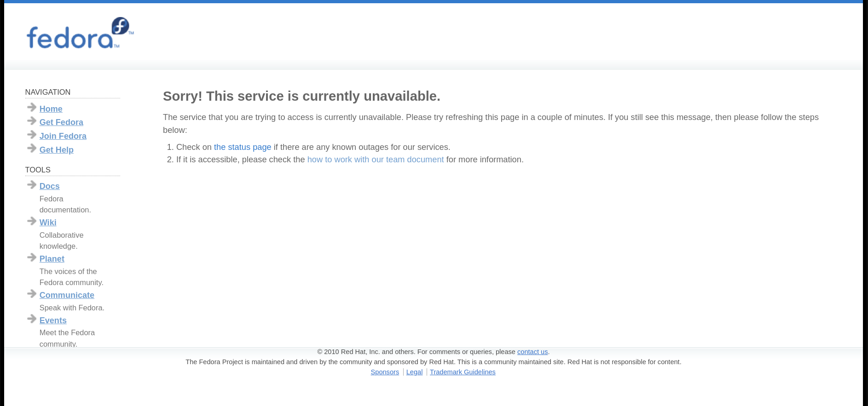Click the 'Collaborative knowledge.' description
Screen dimensions: 868x406
click(x=62, y=240)
